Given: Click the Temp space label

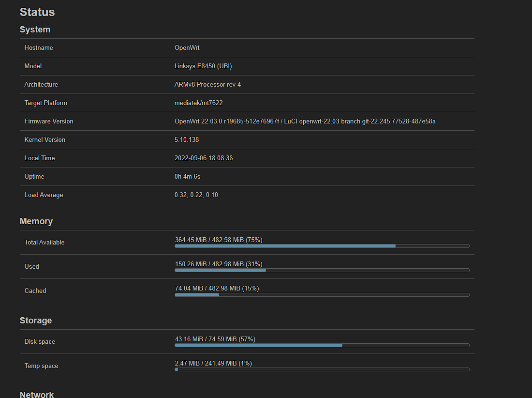Looking at the screenshot, I should pyautogui.click(x=42, y=366).
